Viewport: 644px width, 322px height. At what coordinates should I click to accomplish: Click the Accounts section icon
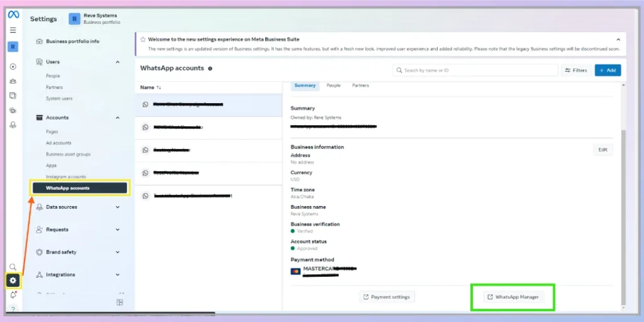tap(40, 118)
